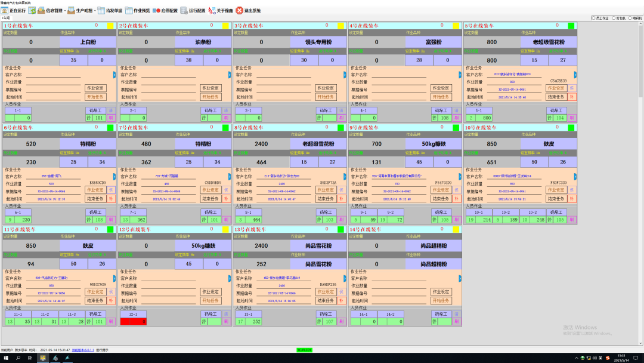
Task: Show hidden system tray icons
Action: click(576, 358)
